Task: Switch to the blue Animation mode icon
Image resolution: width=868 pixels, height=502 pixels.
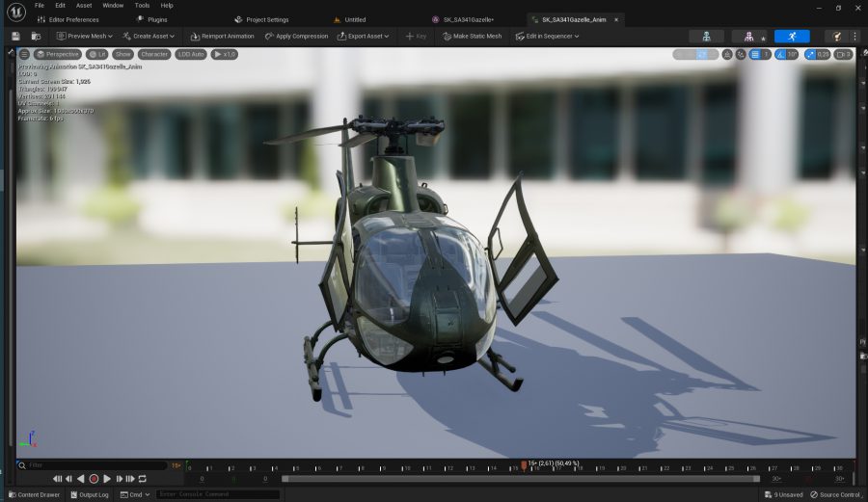Action: point(792,37)
